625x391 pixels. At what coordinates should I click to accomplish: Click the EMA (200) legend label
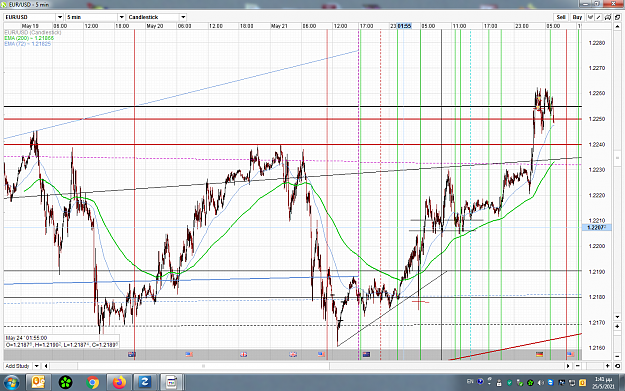(x=29, y=38)
